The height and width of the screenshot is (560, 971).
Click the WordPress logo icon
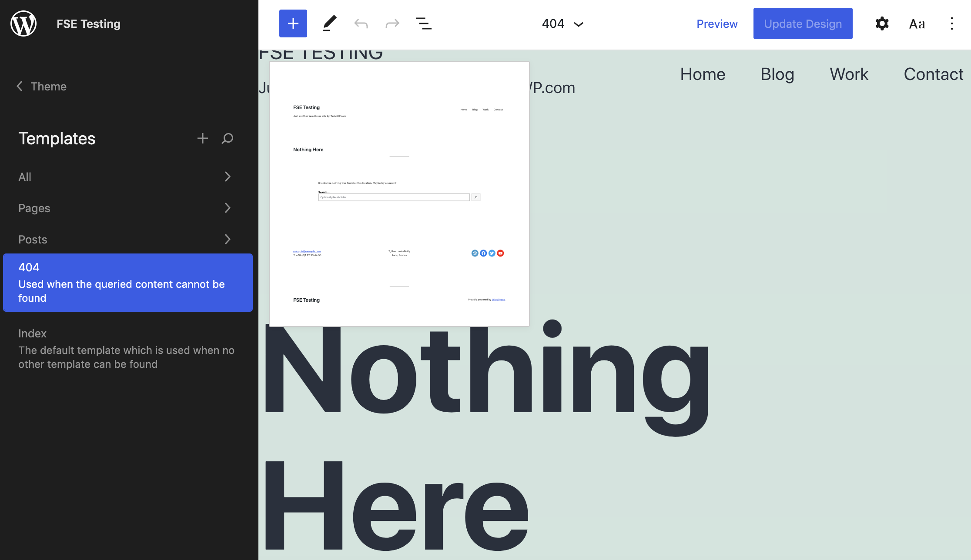[x=23, y=23]
